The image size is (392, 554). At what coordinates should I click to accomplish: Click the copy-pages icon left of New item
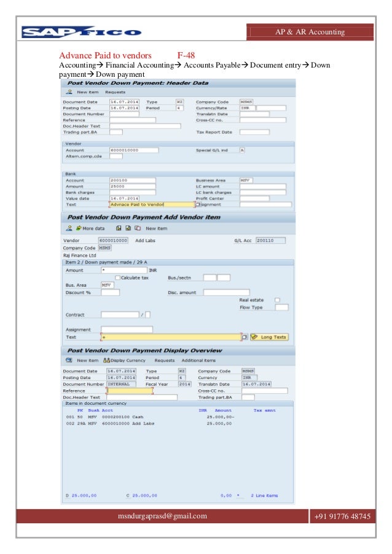click(138, 228)
